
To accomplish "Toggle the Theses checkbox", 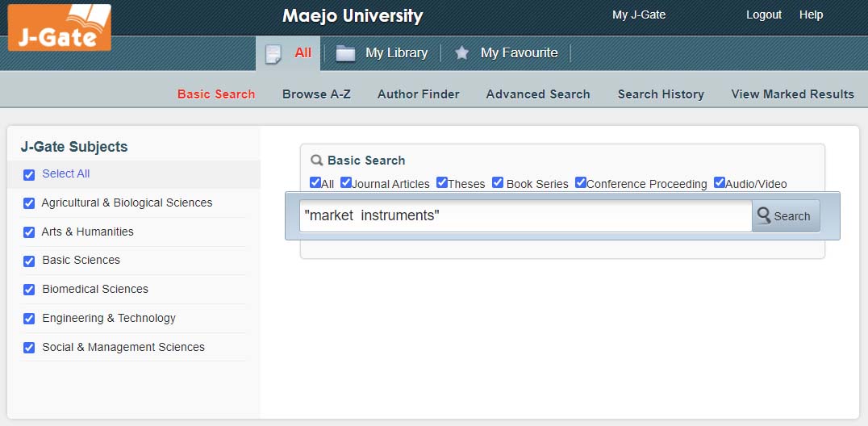I will click(442, 182).
